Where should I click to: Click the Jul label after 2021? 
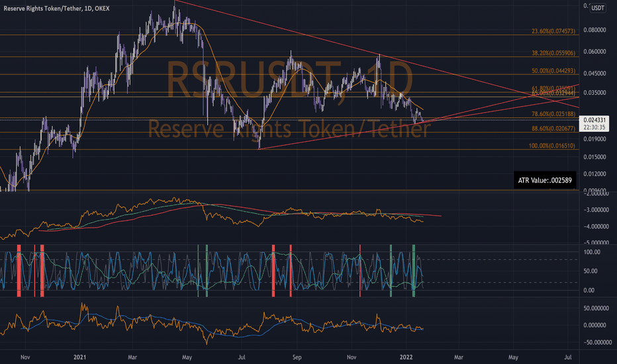click(242, 357)
